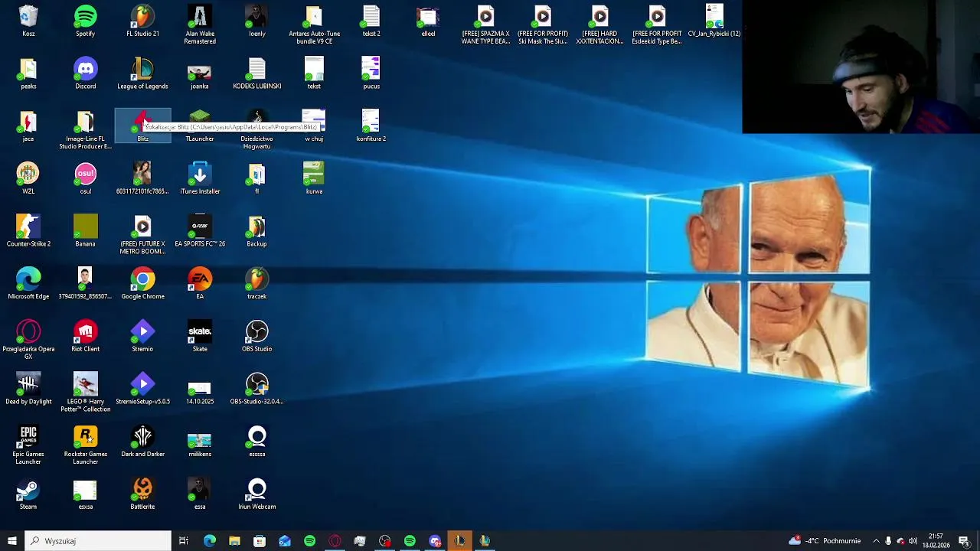Select the Epic Games Launcher shortcut

tap(28, 445)
